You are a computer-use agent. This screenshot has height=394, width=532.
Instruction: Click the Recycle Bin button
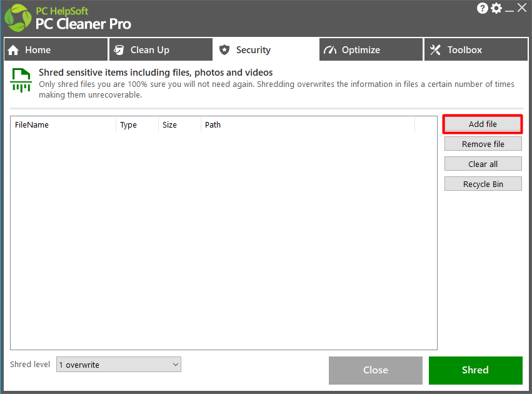click(x=483, y=184)
